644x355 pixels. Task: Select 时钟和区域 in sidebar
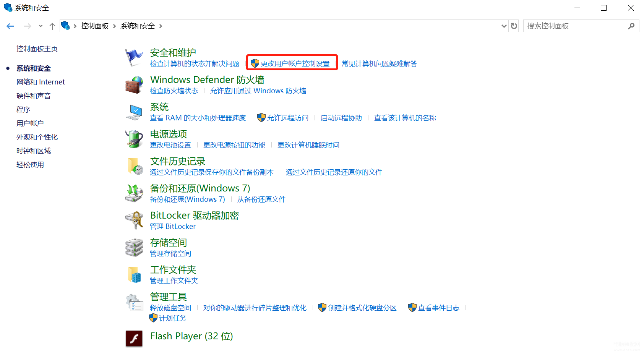point(34,151)
